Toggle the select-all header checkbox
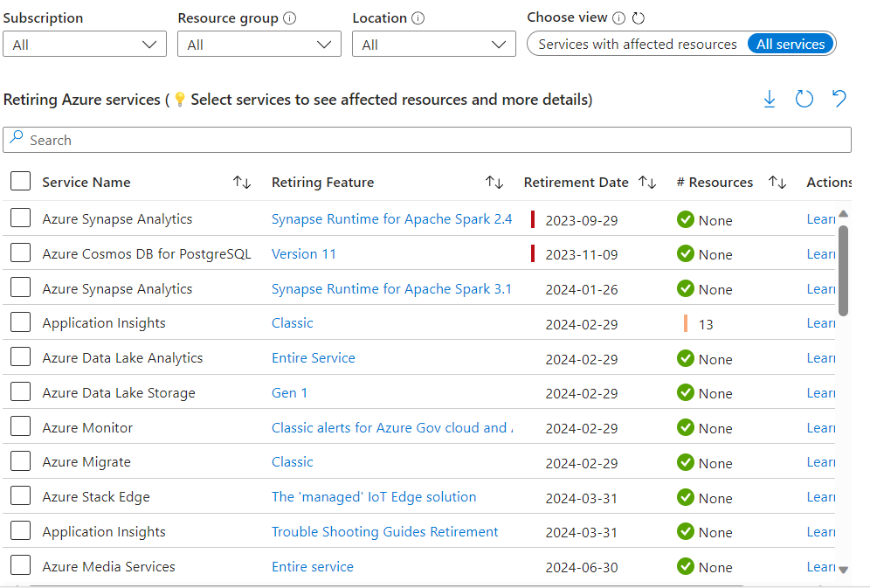 [x=21, y=181]
